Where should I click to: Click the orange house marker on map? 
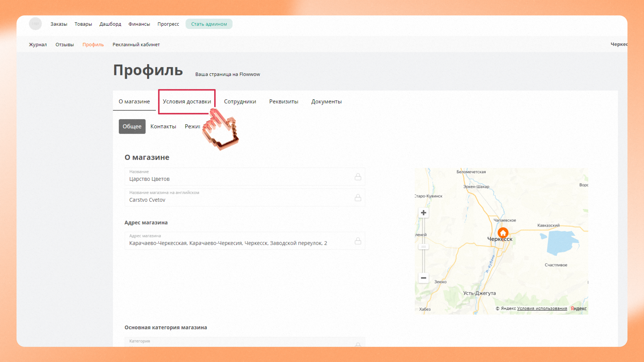coord(503,233)
